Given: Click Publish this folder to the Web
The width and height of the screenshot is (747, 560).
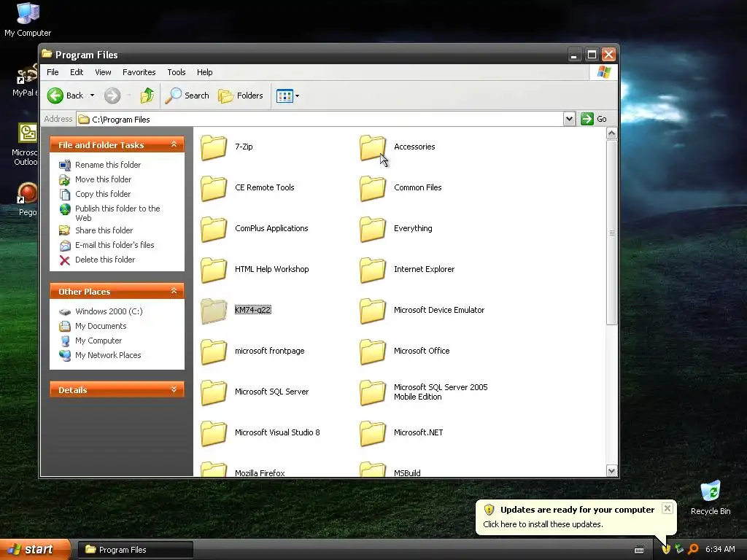Looking at the screenshot, I should tap(117, 214).
